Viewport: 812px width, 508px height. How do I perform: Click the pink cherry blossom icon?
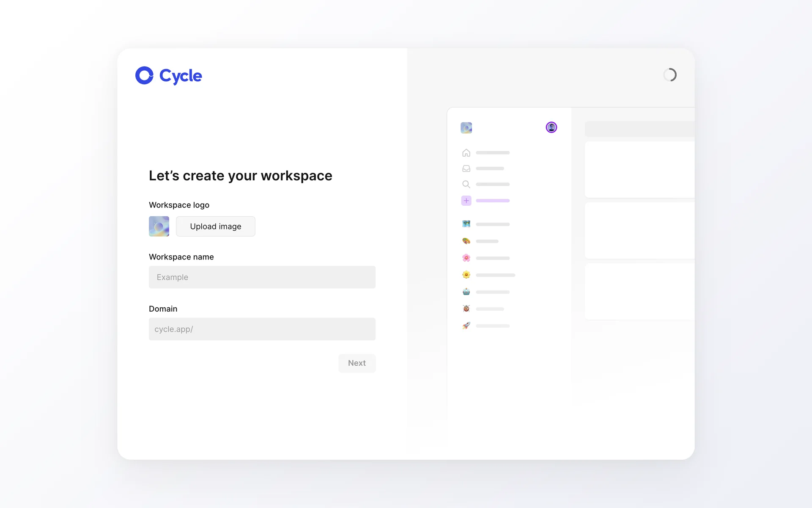(x=466, y=258)
